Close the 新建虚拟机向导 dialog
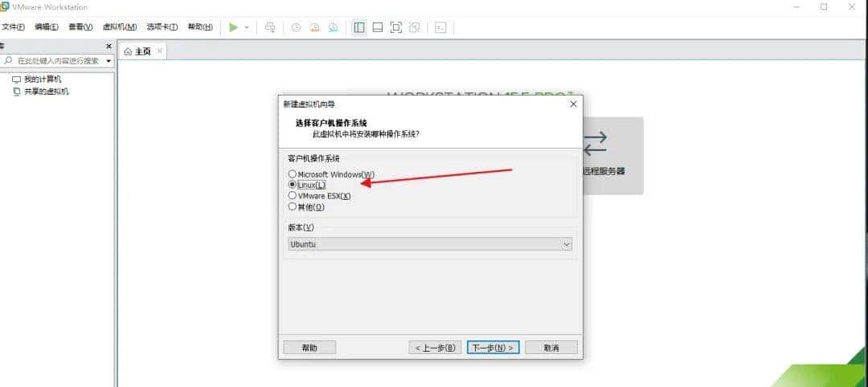Image resolution: width=868 pixels, height=387 pixels. tap(573, 104)
